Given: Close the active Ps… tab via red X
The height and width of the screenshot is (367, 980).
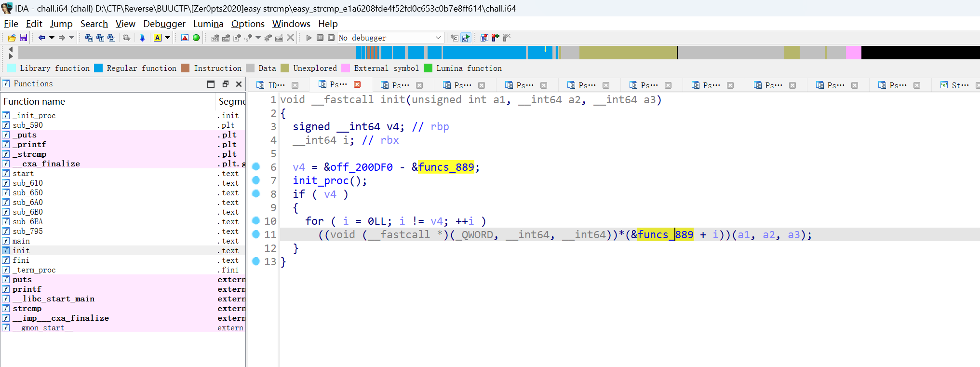Looking at the screenshot, I should [357, 84].
